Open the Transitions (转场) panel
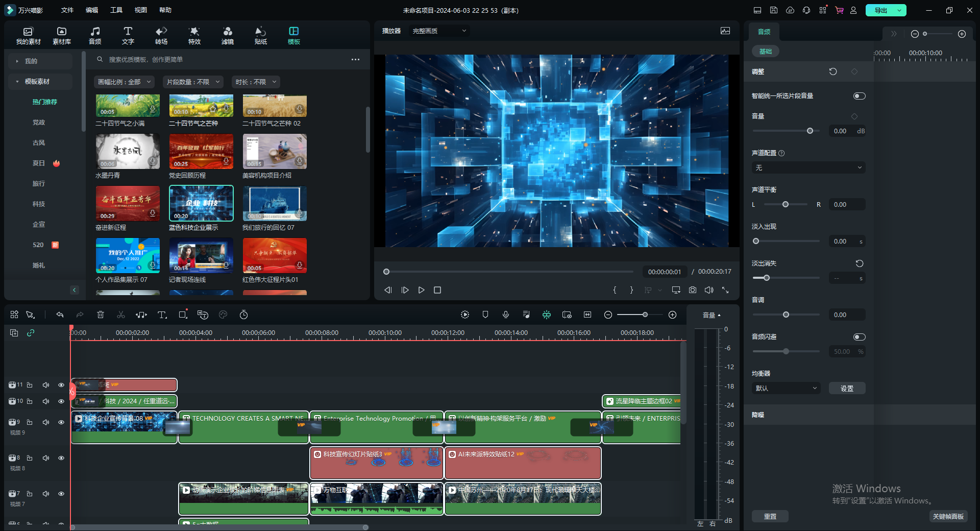This screenshot has width=980, height=531. tap(161, 35)
